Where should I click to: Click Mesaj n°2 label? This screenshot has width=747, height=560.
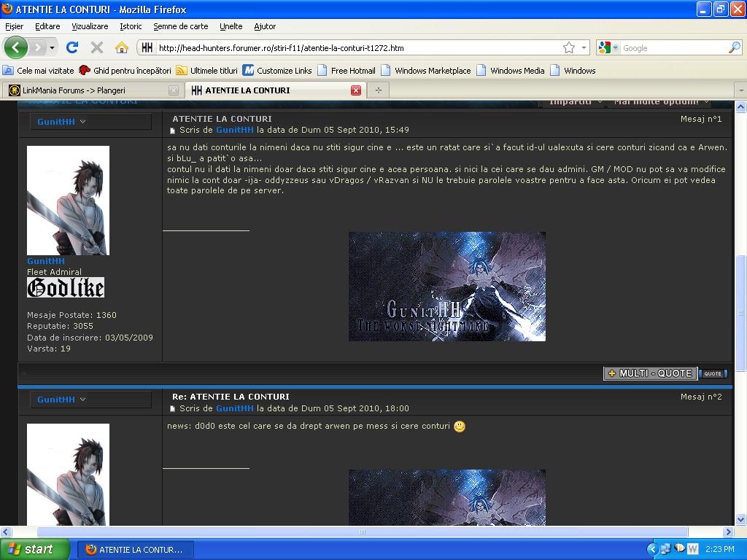701,397
